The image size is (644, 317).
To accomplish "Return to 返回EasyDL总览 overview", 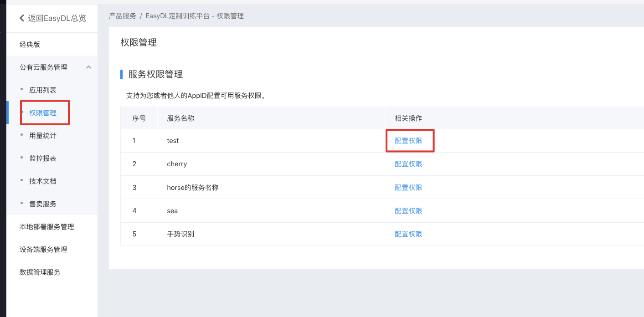I will (x=57, y=18).
